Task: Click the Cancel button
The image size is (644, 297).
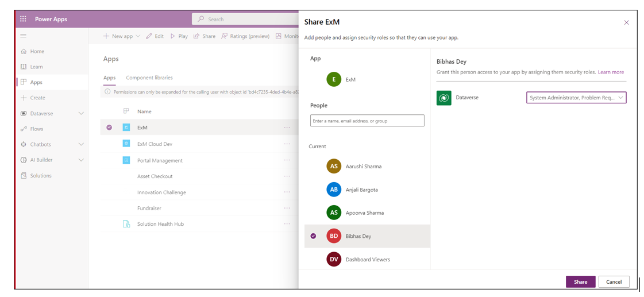Action: [x=614, y=282]
